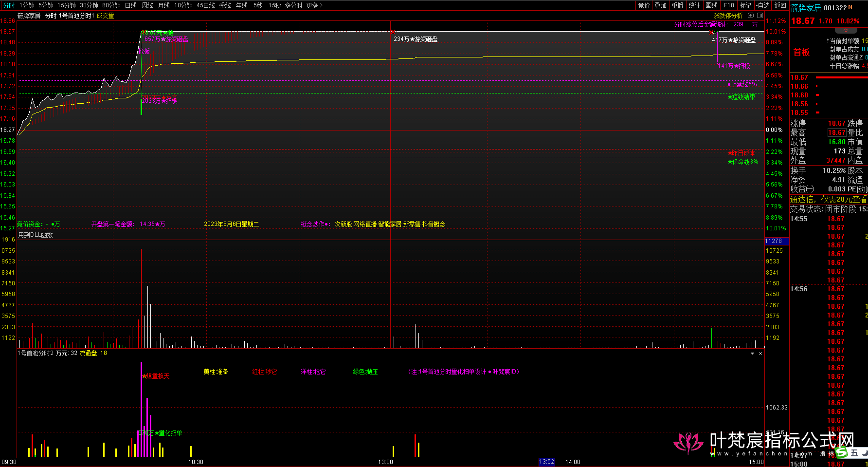Click the 首板 label in quote panel
868x467 pixels.
point(802,52)
